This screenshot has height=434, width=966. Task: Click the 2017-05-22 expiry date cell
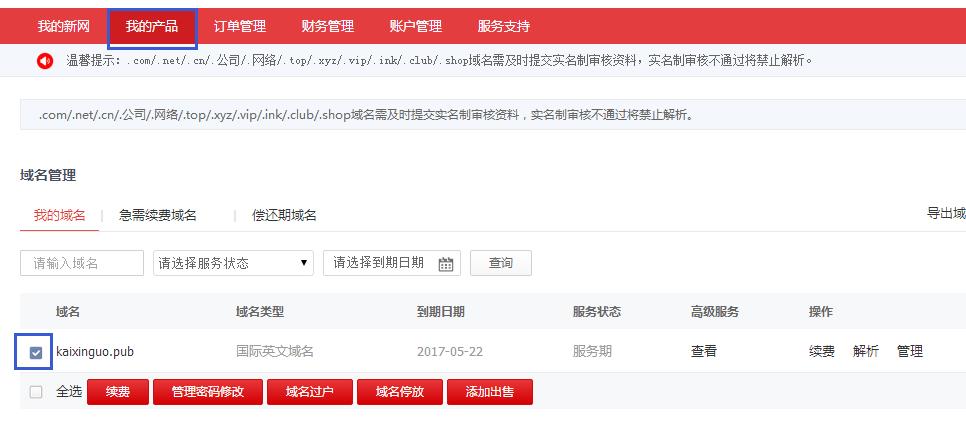(x=450, y=352)
